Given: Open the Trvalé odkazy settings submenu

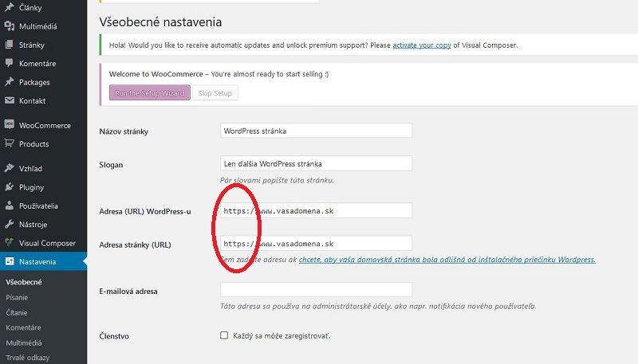Looking at the screenshot, I should [x=29, y=358].
